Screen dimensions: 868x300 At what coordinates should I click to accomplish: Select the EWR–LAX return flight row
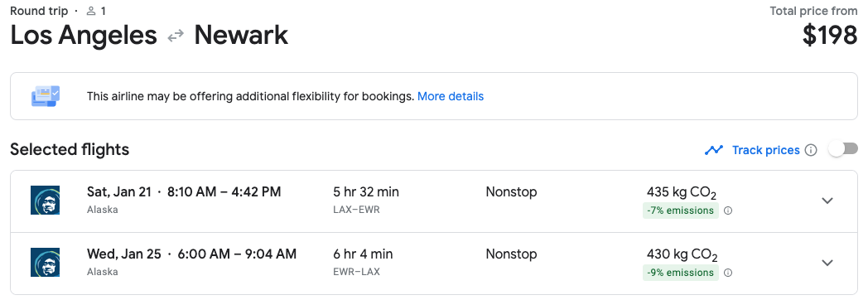(x=434, y=264)
